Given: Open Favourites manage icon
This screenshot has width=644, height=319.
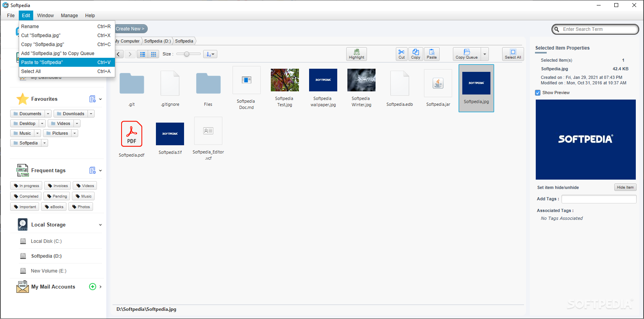Looking at the screenshot, I should coord(93,99).
